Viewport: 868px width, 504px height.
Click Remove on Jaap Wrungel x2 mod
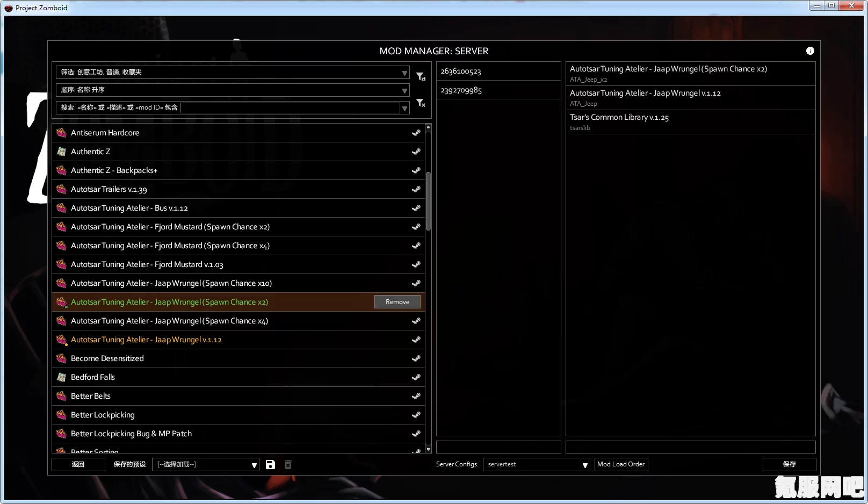[397, 302]
